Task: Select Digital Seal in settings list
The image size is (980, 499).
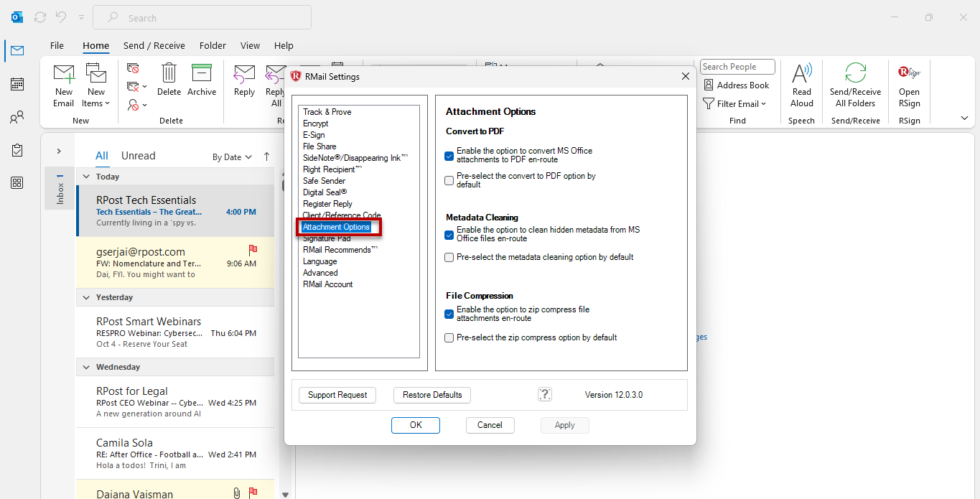Action: pos(325,192)
